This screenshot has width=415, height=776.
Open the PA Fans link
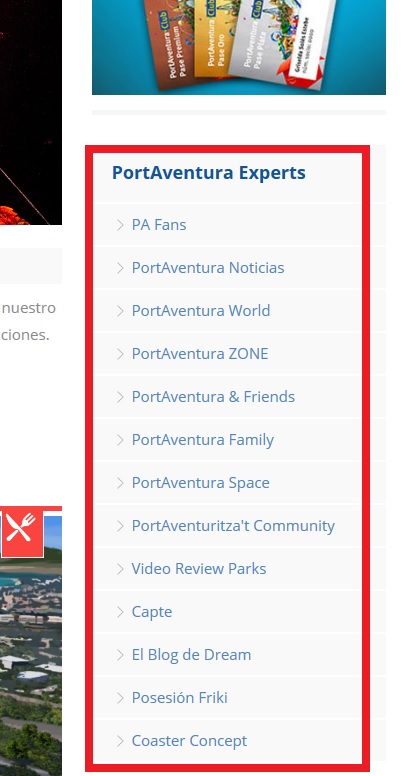[x=159, y=225]
